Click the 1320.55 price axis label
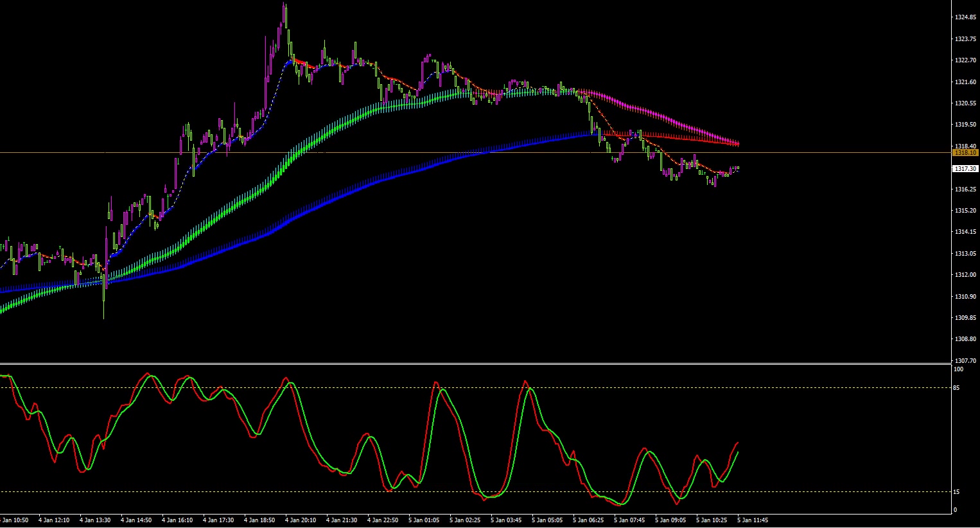980x528 pixels. tap(965, 103)
